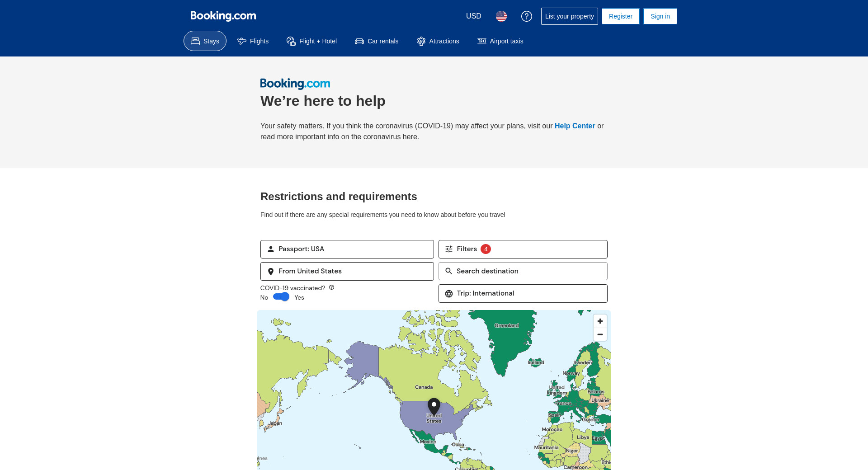The image size is (868, 470).
Task: Toggle the COVID-19 vaccinated switch
Action: click(x=281, y=297)
